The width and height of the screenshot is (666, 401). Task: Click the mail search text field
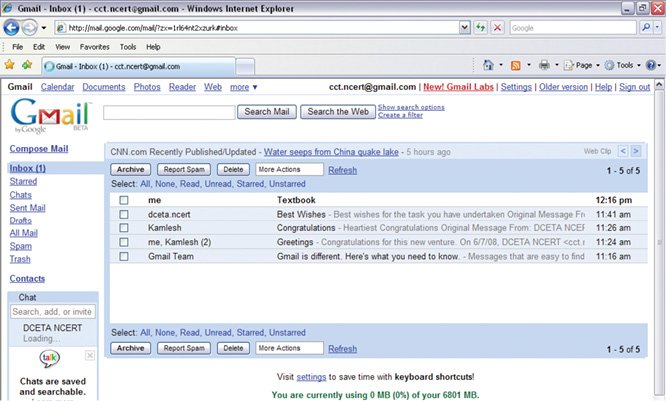tap(169, 112)
